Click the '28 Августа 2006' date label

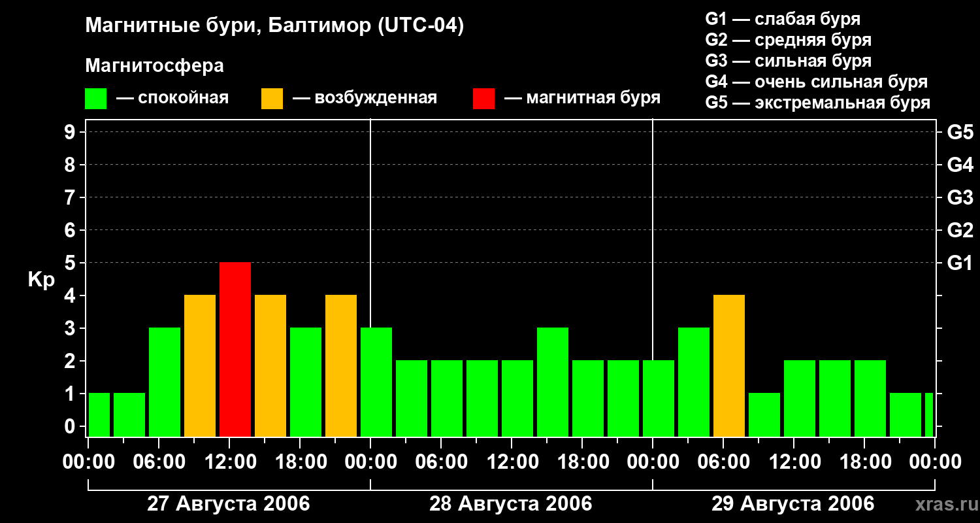511,504
